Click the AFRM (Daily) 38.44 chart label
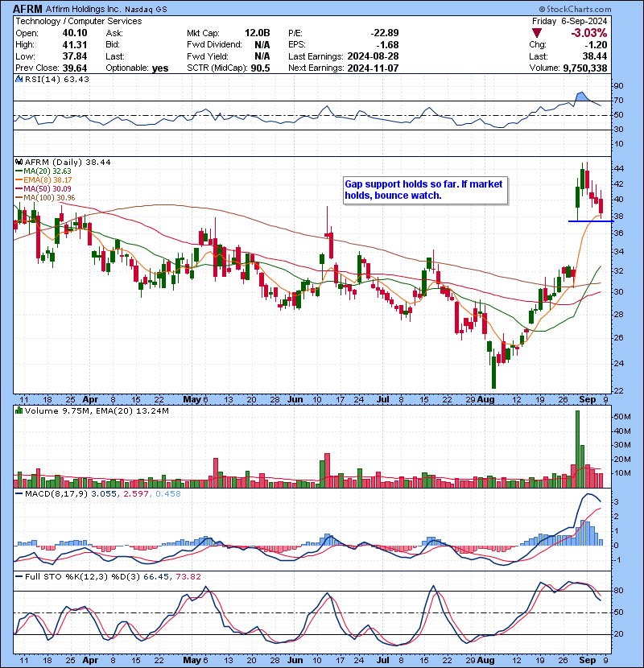Viewport: 644px width, 668px height. coord(68,163)
